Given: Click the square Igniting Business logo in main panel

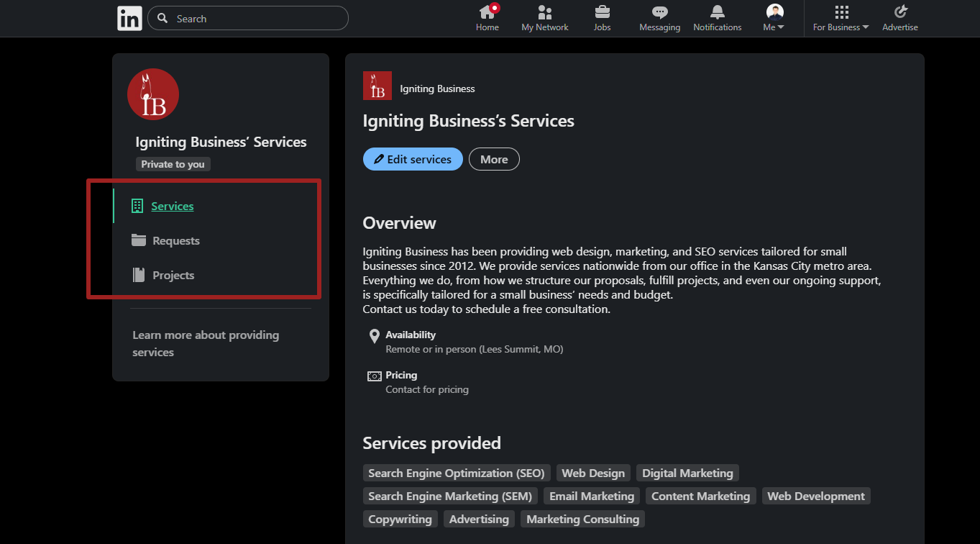Looking at the screenshot, I should tap(377, 86).
